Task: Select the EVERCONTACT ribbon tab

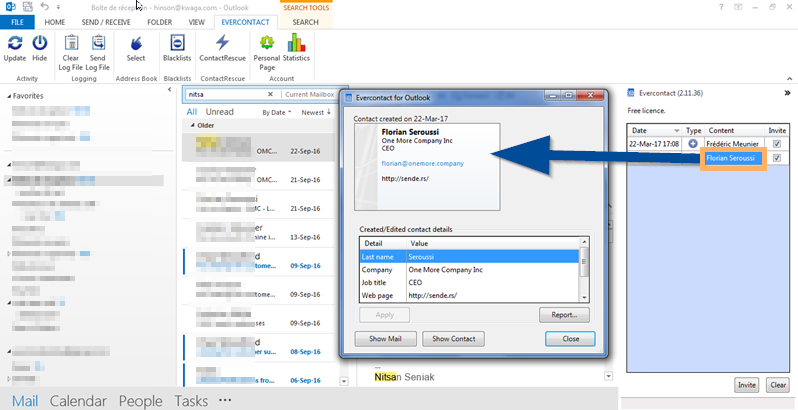Action: (x=246, y=22)
